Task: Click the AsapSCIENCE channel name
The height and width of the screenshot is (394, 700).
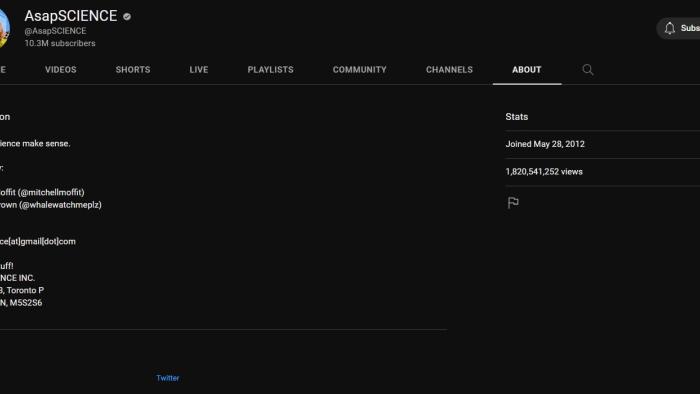Action: click(x=71, y=16)
